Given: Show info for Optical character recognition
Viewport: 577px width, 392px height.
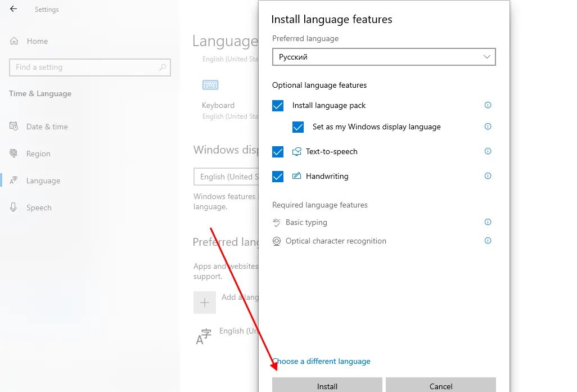Looking at the screenshot, I should click(488, 241).
